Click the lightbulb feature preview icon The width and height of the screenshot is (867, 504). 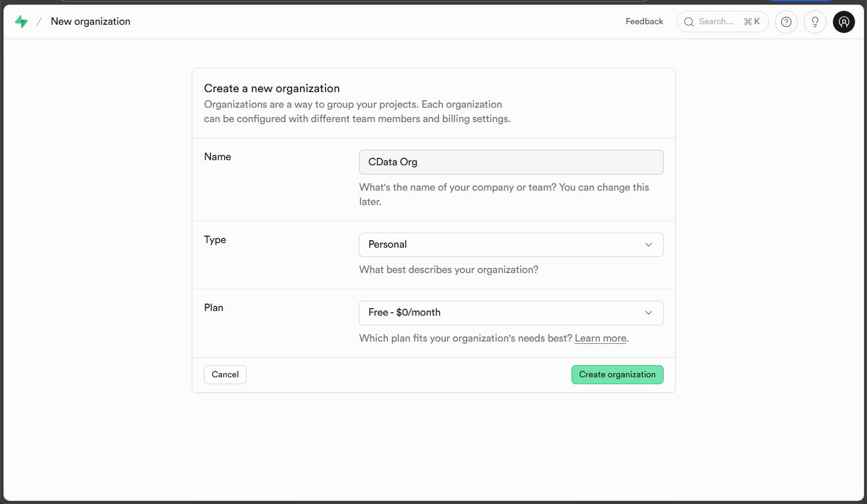[815, 22]
